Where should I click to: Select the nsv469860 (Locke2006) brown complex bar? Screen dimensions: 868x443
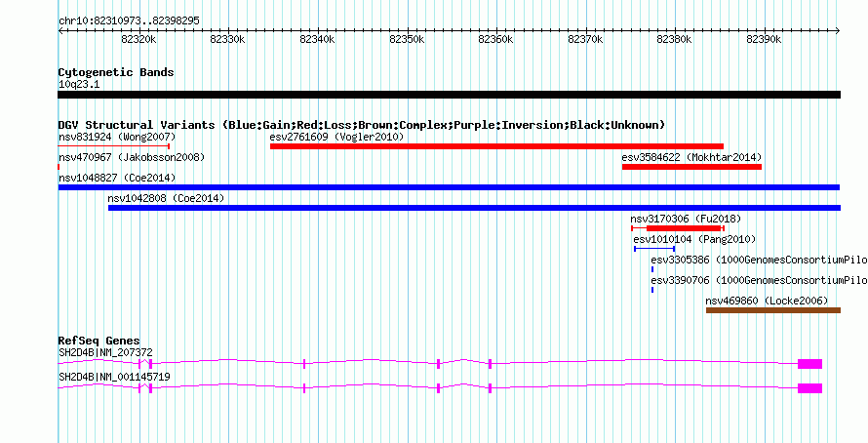773,310
